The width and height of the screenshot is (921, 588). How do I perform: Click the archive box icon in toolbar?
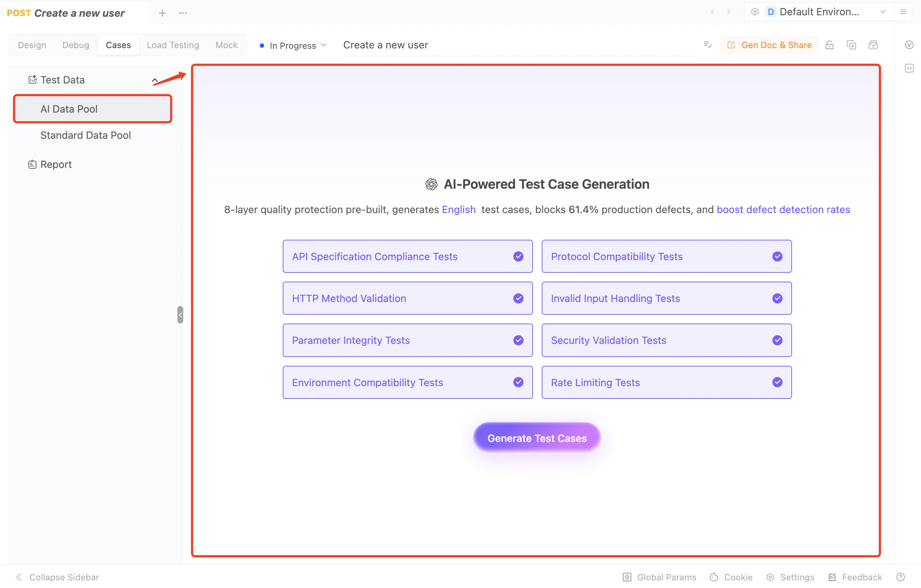(x=873, y=45)
